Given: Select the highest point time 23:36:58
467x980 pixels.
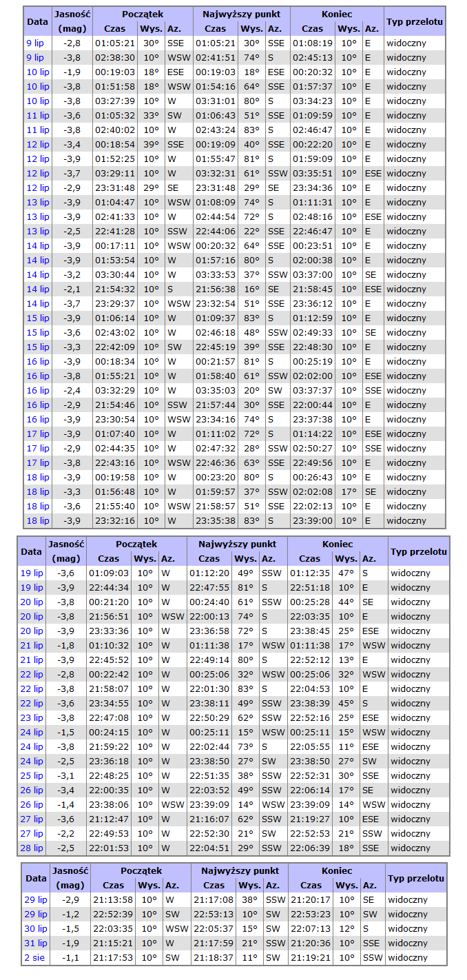Looking at the screenshot, I should click(209, 631).
